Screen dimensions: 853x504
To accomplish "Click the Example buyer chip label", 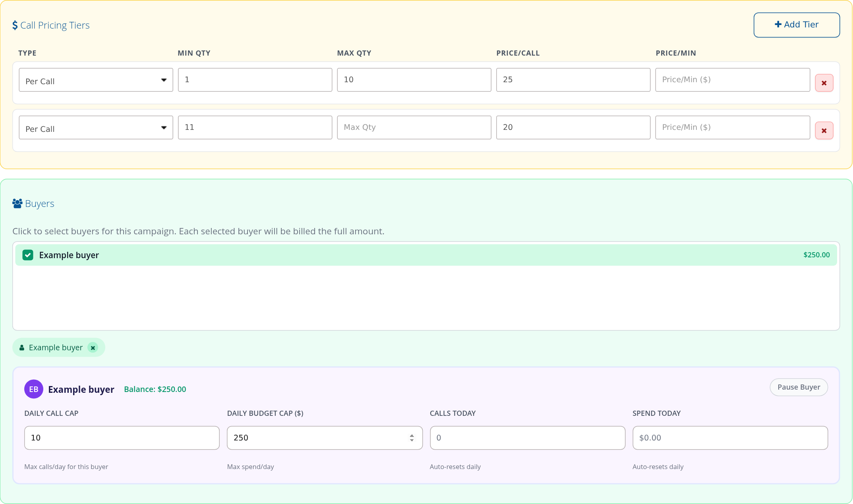I will (56, 348).
